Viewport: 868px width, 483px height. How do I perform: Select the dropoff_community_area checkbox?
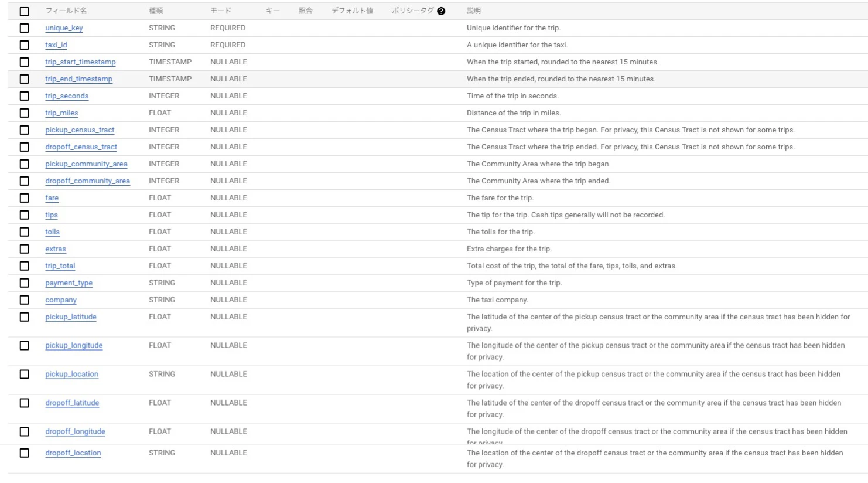tap(24, 181)
